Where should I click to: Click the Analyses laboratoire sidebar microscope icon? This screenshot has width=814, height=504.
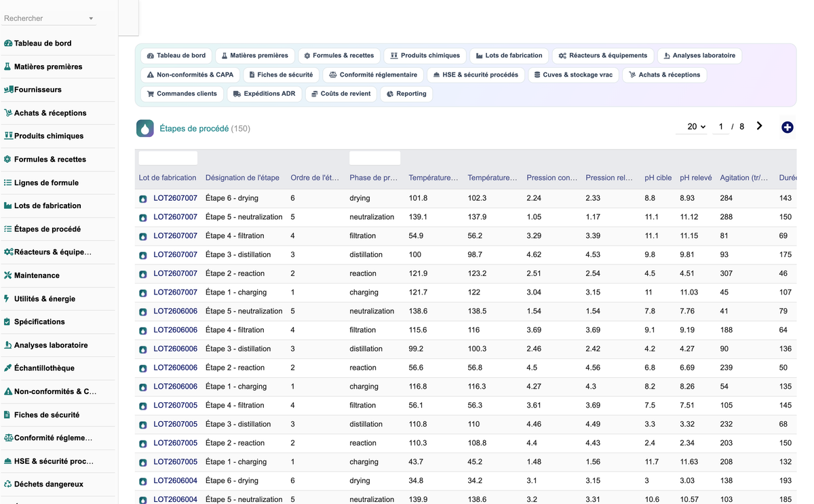click(8, 345)
